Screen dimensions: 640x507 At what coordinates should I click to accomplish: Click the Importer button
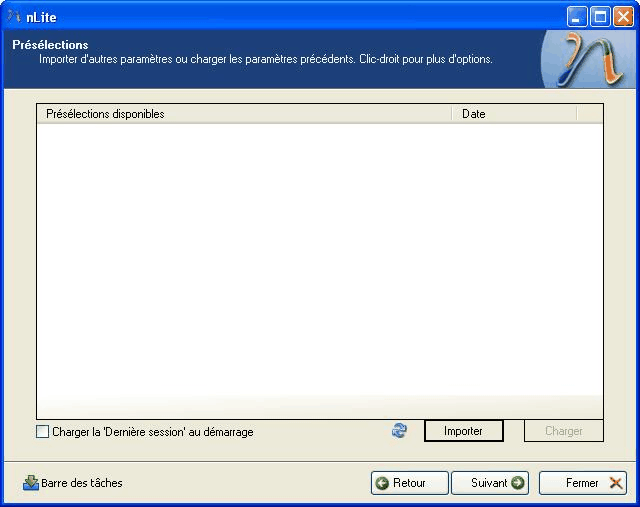point(464,431)
